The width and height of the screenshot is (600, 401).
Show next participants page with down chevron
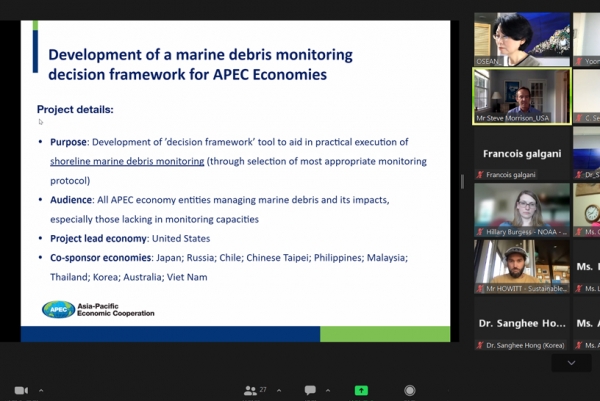571,363
